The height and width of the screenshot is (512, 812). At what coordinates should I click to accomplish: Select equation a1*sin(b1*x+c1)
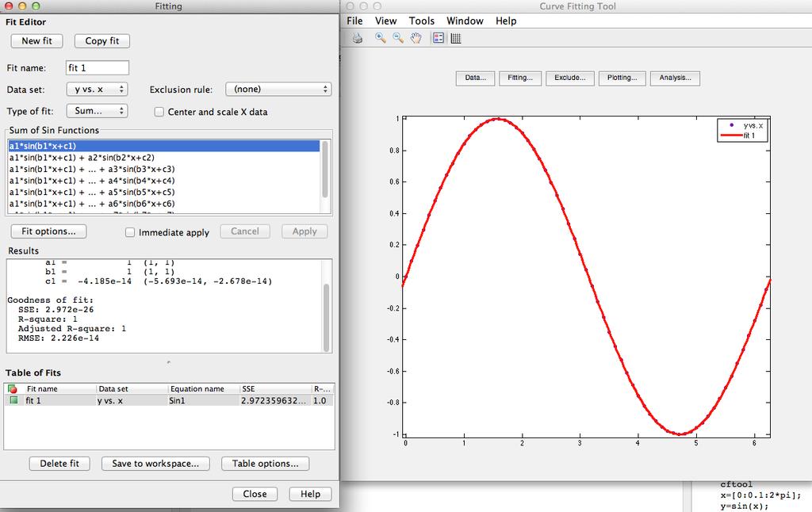[x=164, y=146]
